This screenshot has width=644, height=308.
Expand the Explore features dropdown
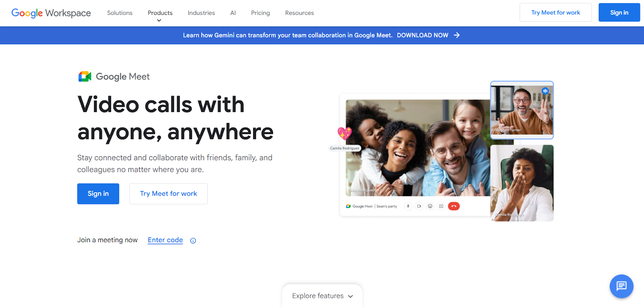(x=322, y=296)
